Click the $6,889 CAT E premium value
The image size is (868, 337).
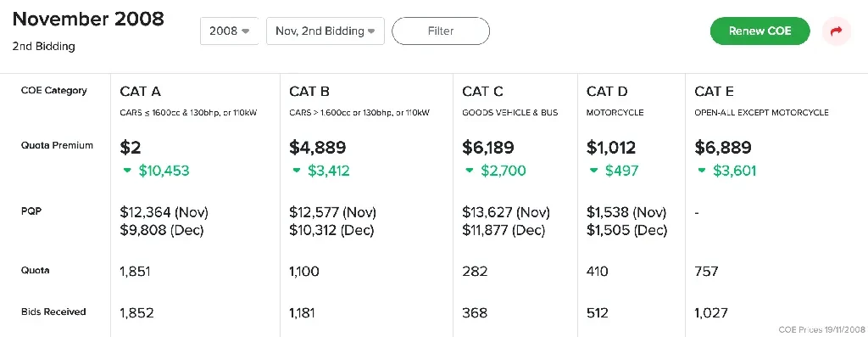coord(723,148)
